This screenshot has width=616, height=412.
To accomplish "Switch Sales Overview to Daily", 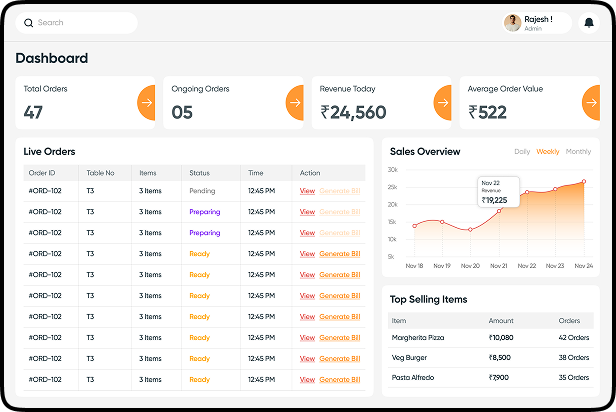I will point(521,152).
